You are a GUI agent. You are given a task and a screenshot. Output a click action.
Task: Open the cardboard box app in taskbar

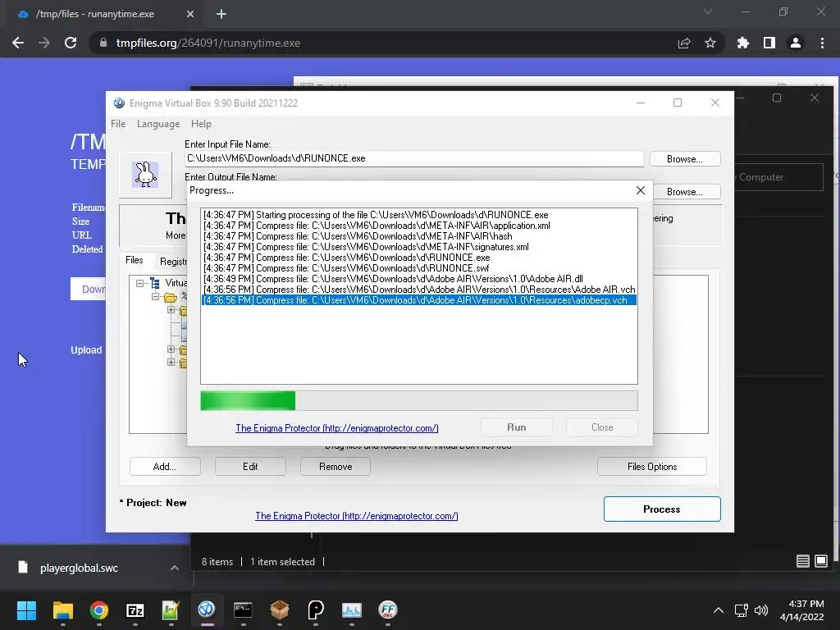pos(280,610)
